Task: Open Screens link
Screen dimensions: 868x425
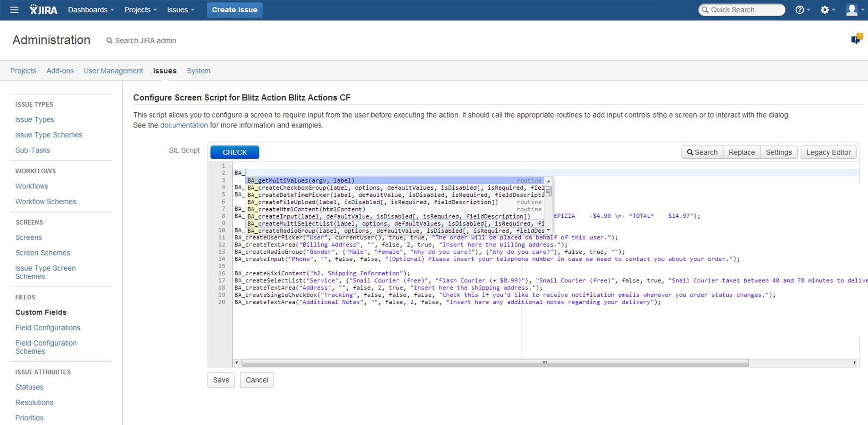Action: [28, 238]
